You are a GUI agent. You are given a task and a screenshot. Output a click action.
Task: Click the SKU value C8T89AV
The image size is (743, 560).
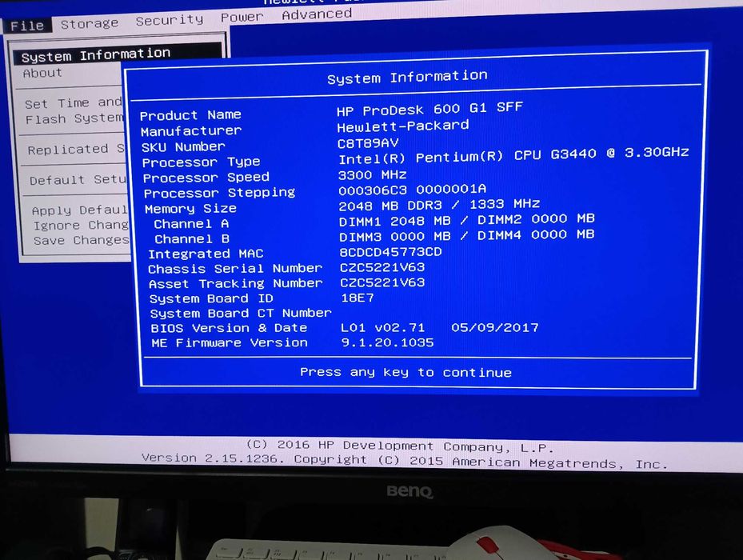click(368, 143)
